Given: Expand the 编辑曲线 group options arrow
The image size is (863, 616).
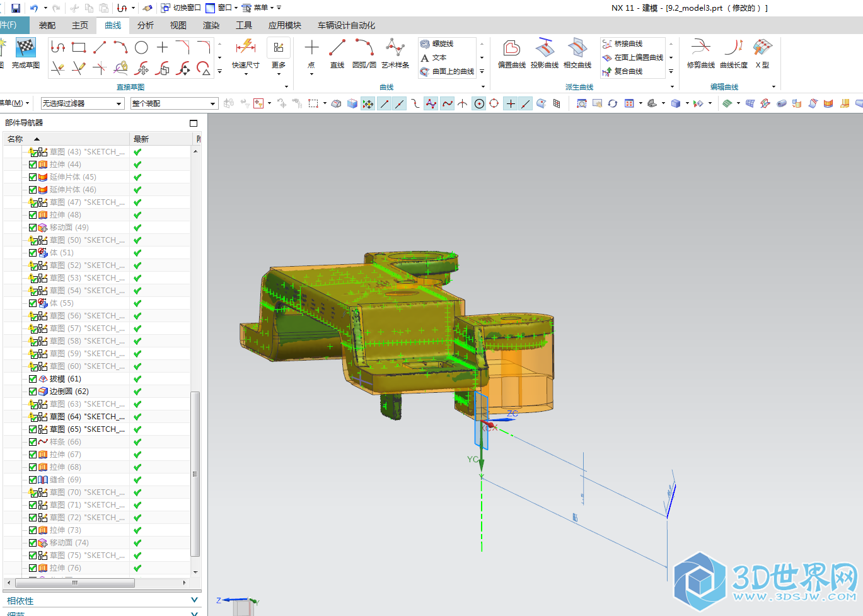Looking at the screenshot, I should 773,87.
